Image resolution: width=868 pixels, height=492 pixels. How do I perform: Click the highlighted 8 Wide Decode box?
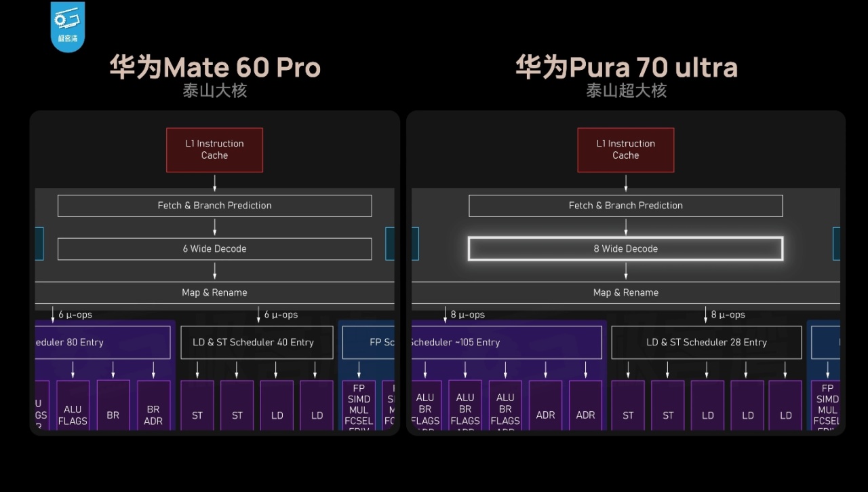625,249
